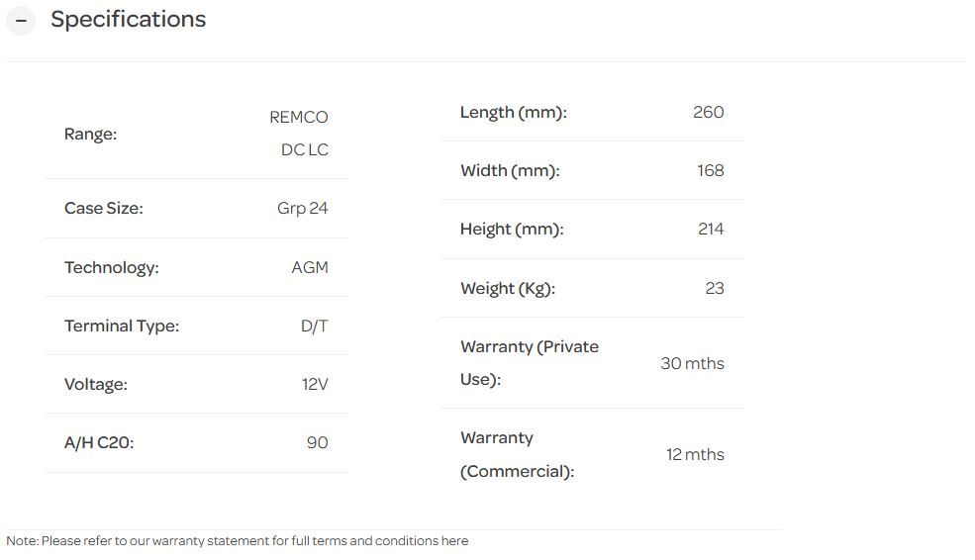Click the 30 mths warranty value
The height and width of the screenshot is (560, 975).
pos(692,363)
